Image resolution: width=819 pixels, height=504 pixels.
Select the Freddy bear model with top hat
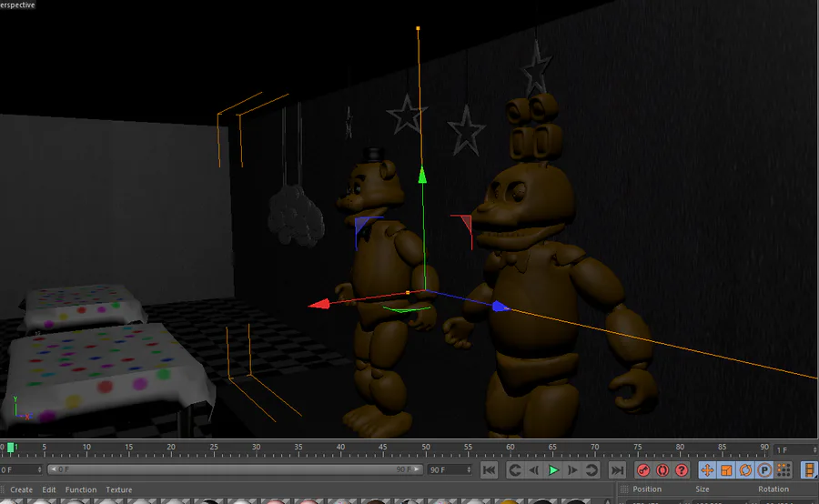[384, 292]
